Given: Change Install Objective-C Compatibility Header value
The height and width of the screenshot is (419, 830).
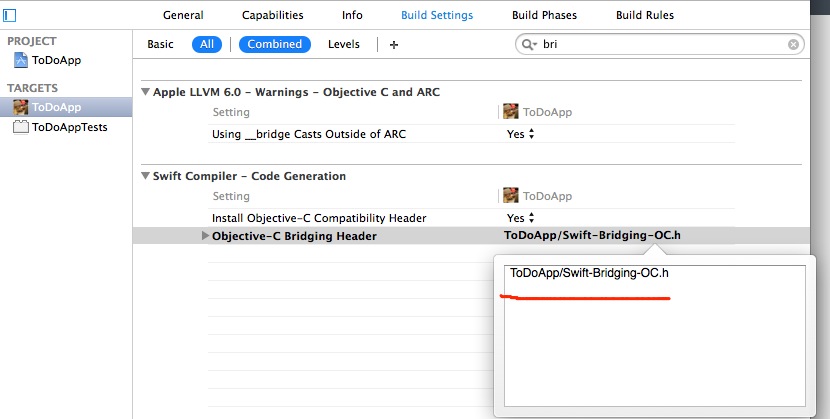Looking at the screenshot, I should click(521, 218).
